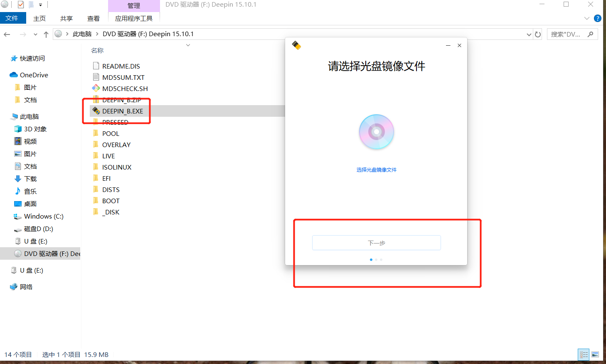This screenshot has width=606, height=364.
Task: Select the ISOLINUX folder
Action: tap(117, 167)
